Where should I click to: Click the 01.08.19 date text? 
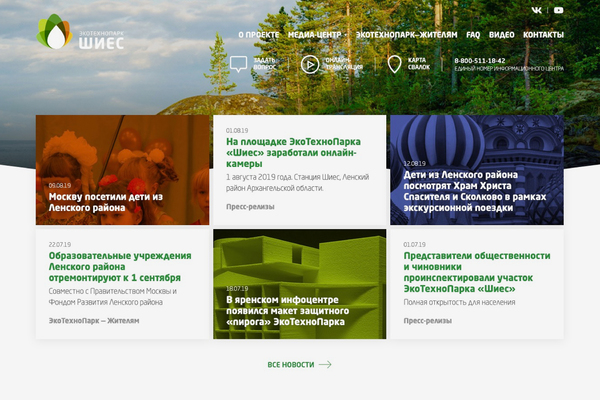(237, 131)
